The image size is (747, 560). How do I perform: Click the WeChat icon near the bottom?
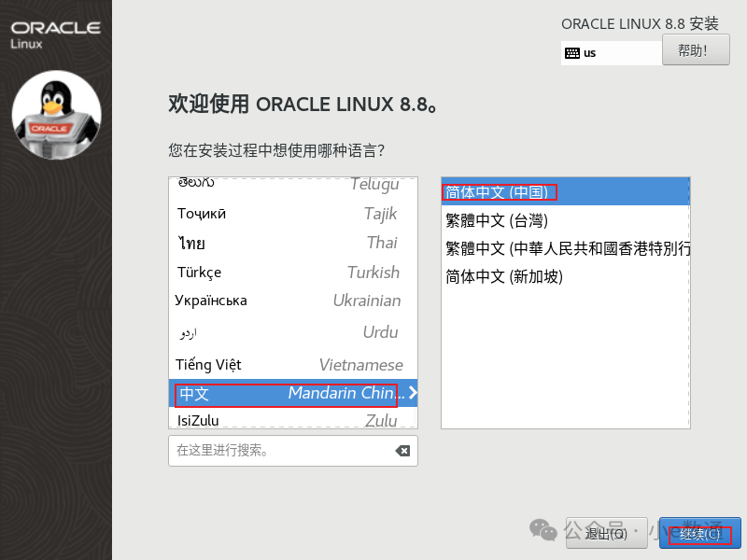542,530
